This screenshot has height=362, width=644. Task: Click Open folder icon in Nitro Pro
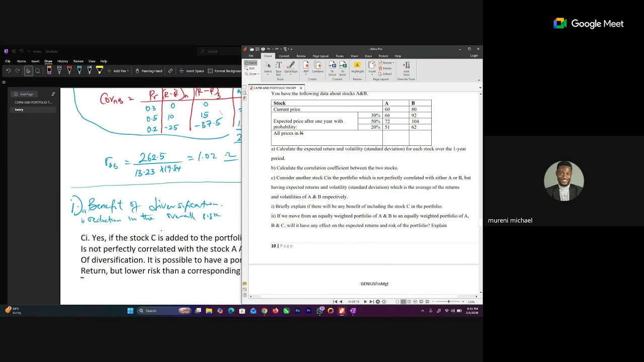point(252,49)
